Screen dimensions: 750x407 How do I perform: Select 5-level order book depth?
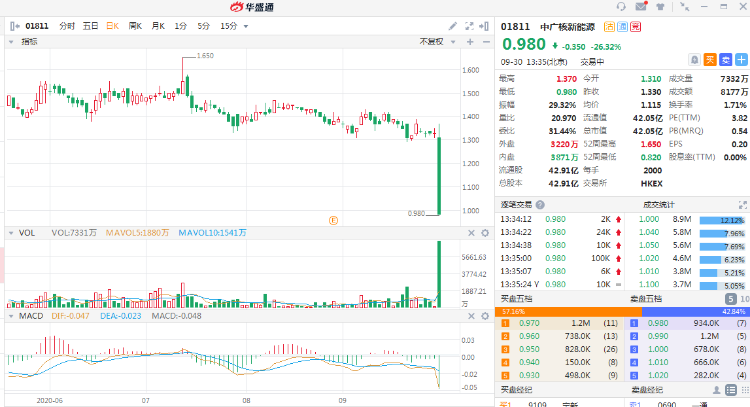[730, 299]
